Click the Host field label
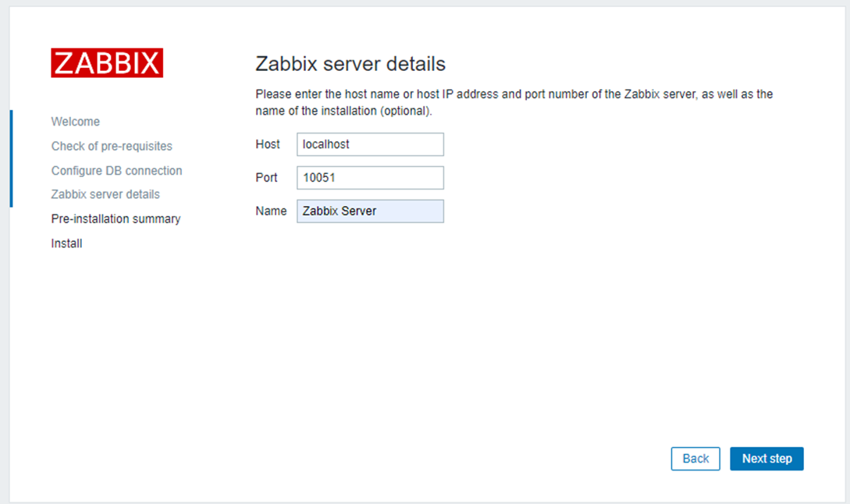 click(268, 144)
